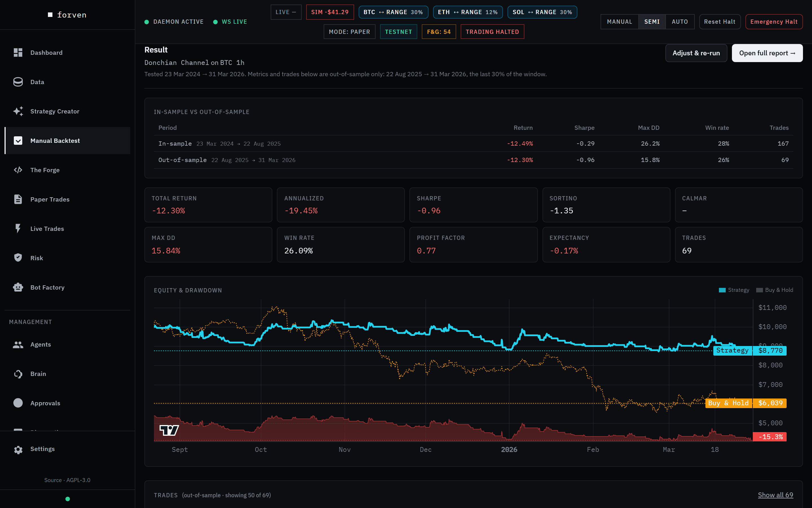Open Bot Factory page label
Screen dimensions: 812x508
click(x=47, y=287)
